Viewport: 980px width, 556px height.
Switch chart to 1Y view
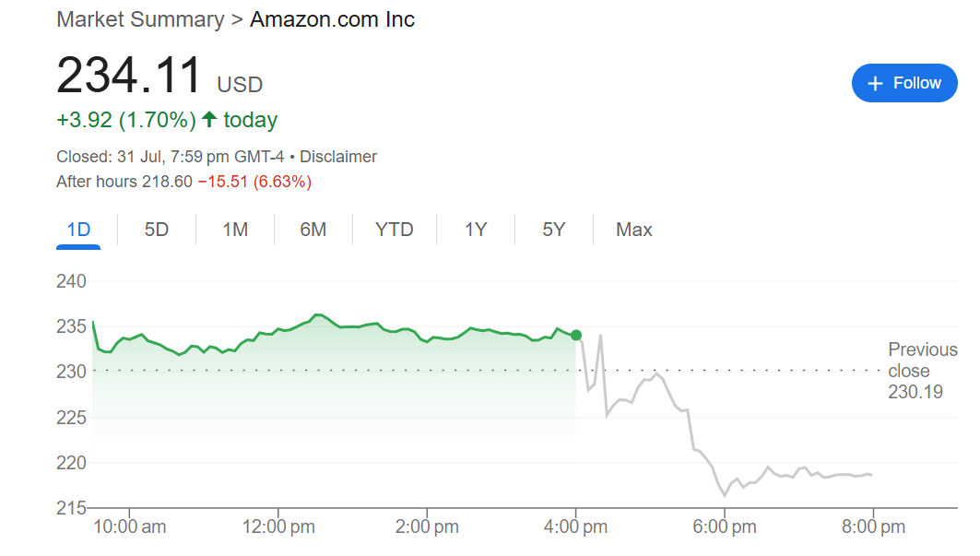(476, 230)
